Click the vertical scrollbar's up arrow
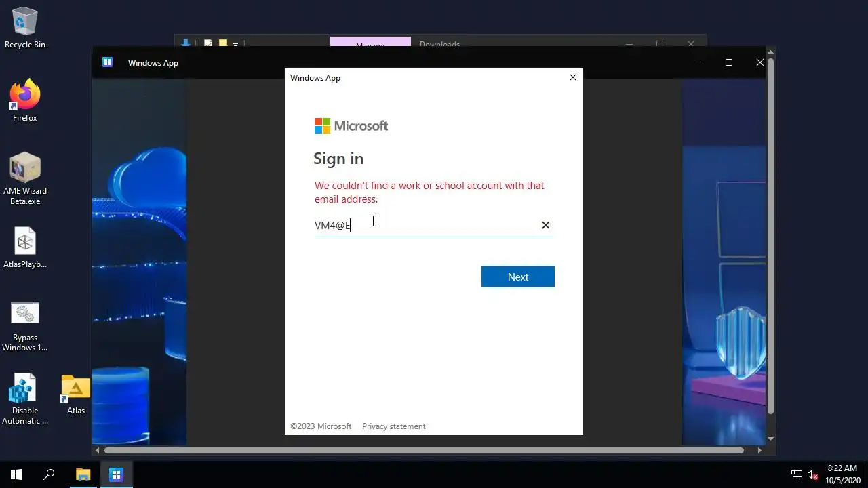 770,52
